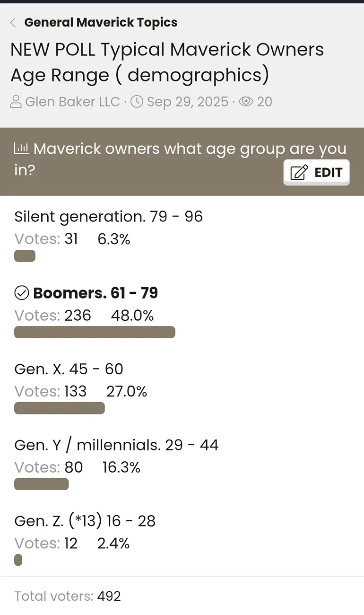
Task: Click the EDIT poll button
Action: [x=317, y=172]
